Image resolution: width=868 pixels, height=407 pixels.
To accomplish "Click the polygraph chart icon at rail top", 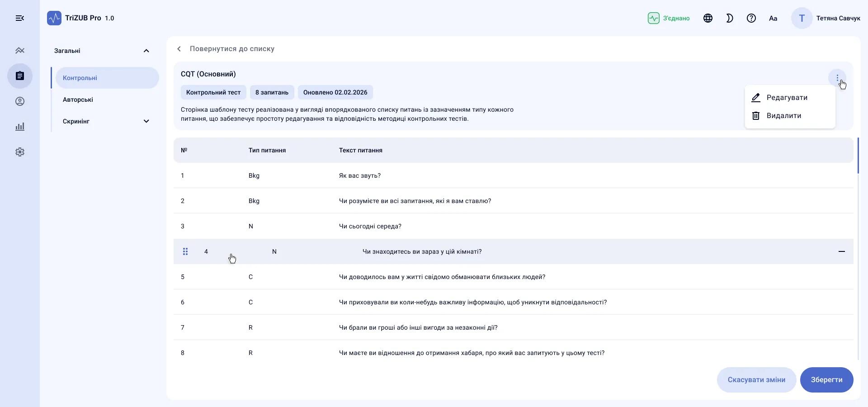I will tap(20, 51).
